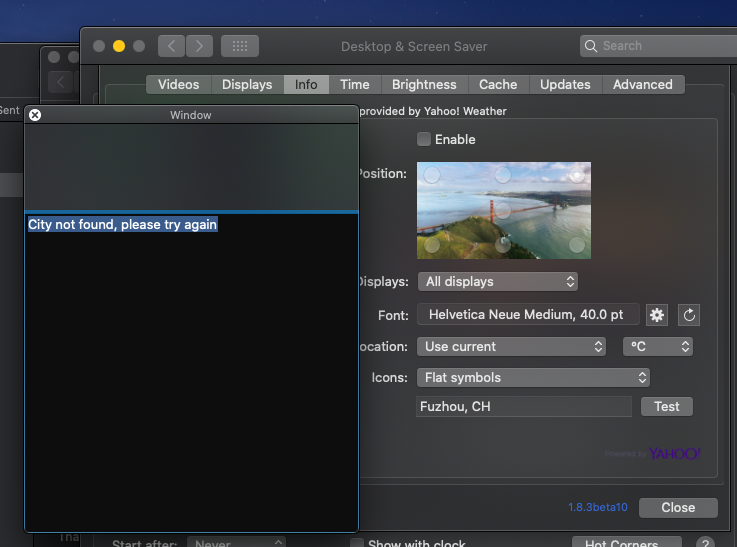Open the All displays dropdown

tap(498, 281)
